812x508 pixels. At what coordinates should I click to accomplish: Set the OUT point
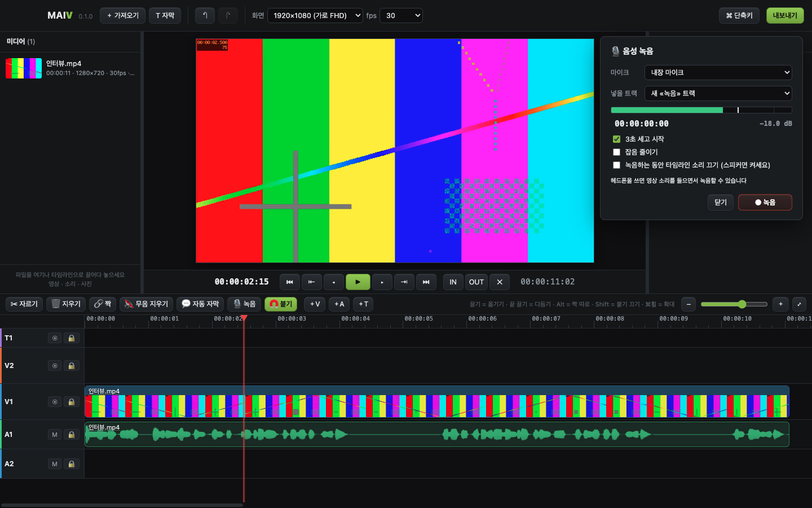(x=476, y=282)
